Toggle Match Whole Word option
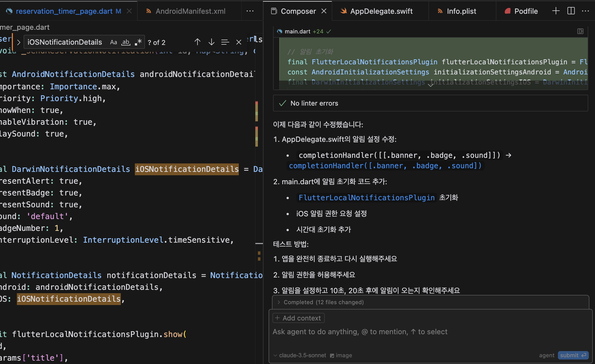 (126, 42)
